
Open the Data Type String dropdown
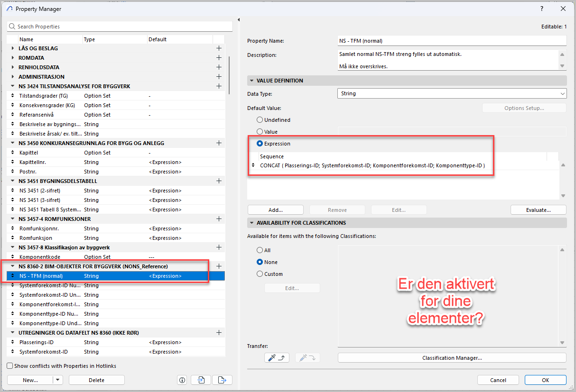452,93
